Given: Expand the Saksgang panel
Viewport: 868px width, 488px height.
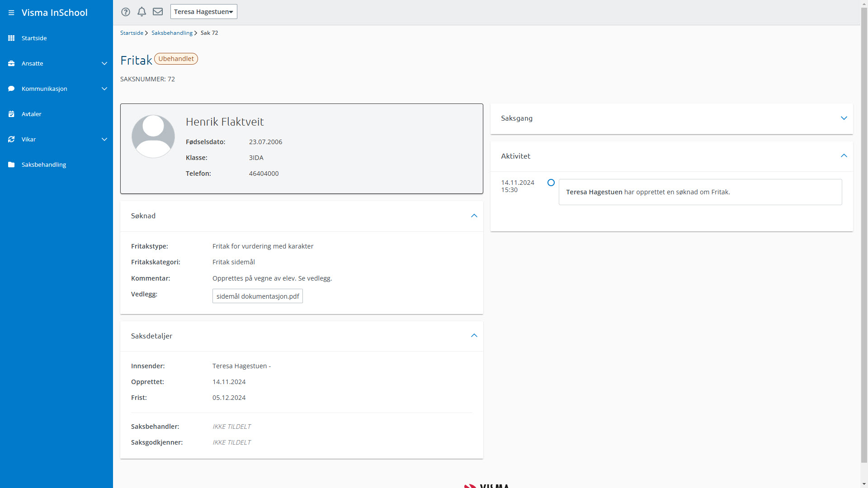Looking at the screenshot, I should [844, 118].
